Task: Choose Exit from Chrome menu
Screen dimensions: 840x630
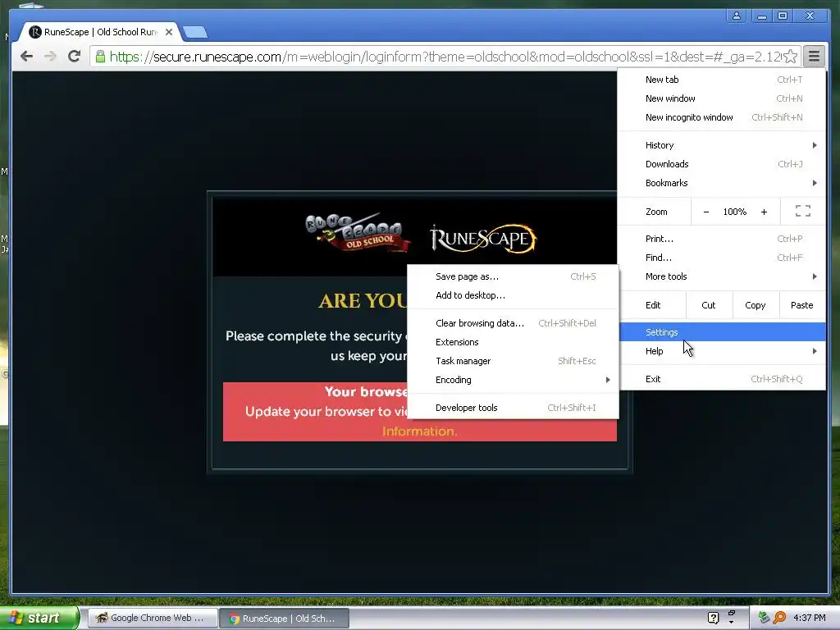Action: coord(722,379)
